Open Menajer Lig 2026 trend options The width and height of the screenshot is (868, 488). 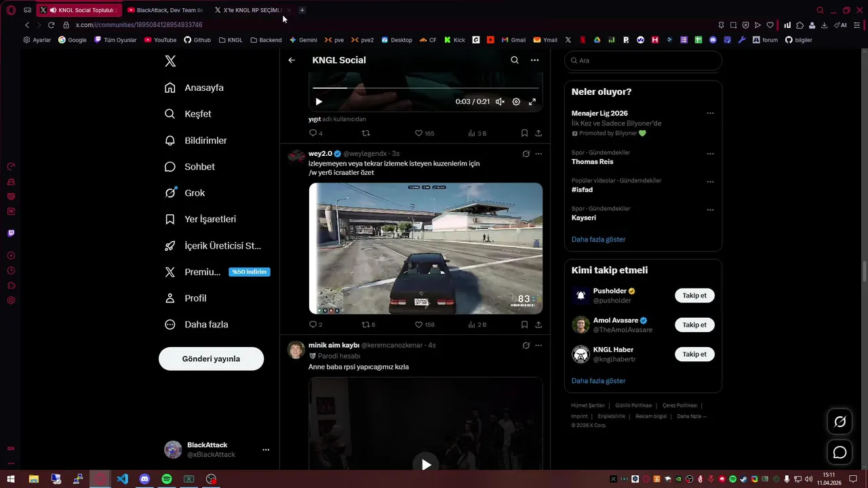[x=710, y=113]
